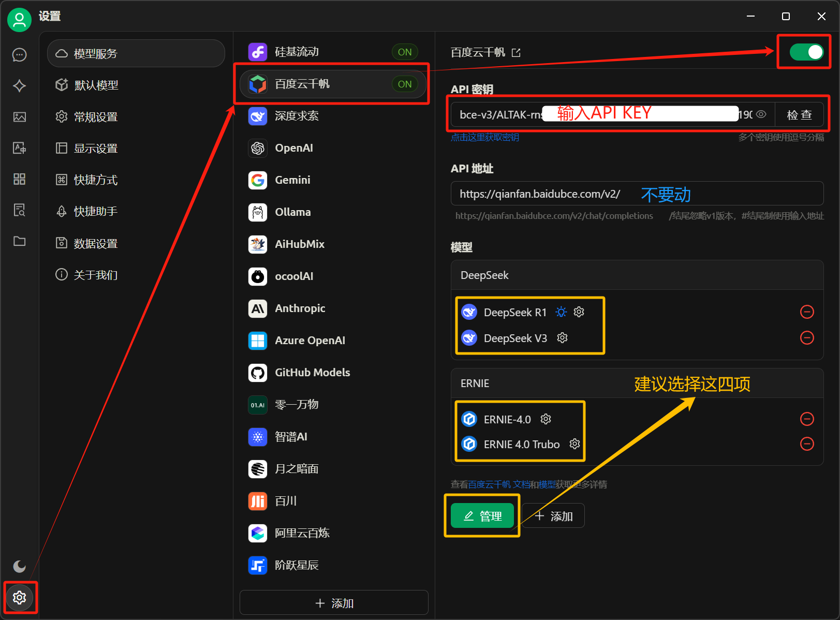Remove the ERNIE 4.0 Trubo model
The image size is (840, 620).
[x=807, y=444]
